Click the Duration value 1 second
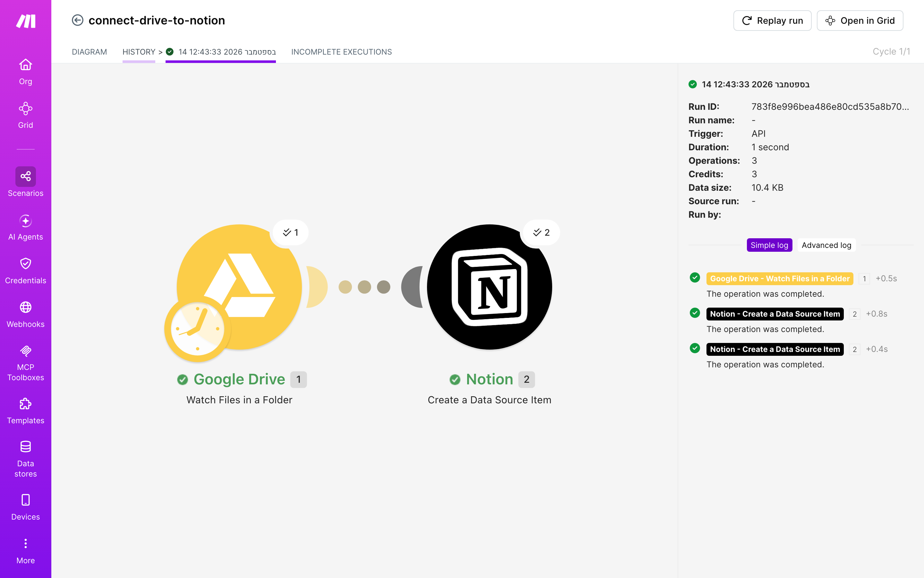The height and width of the screenshot is (578, 924). coord(770,147)
